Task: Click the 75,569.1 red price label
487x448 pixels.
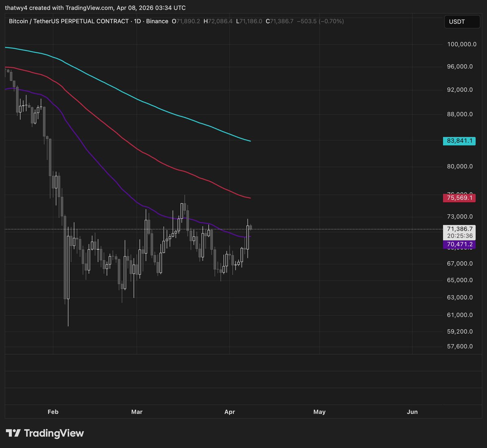Action: (459, 198)
